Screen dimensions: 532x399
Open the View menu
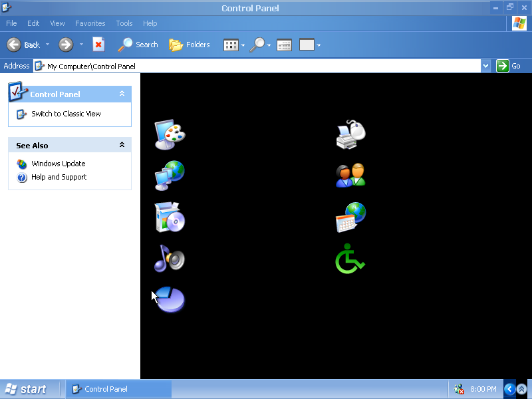click(x=57, y=23)
